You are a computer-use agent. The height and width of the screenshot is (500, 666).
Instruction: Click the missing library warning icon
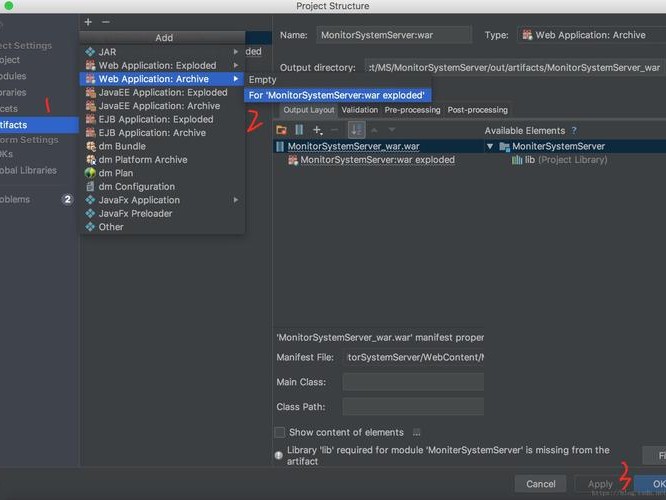coord(279,455)
